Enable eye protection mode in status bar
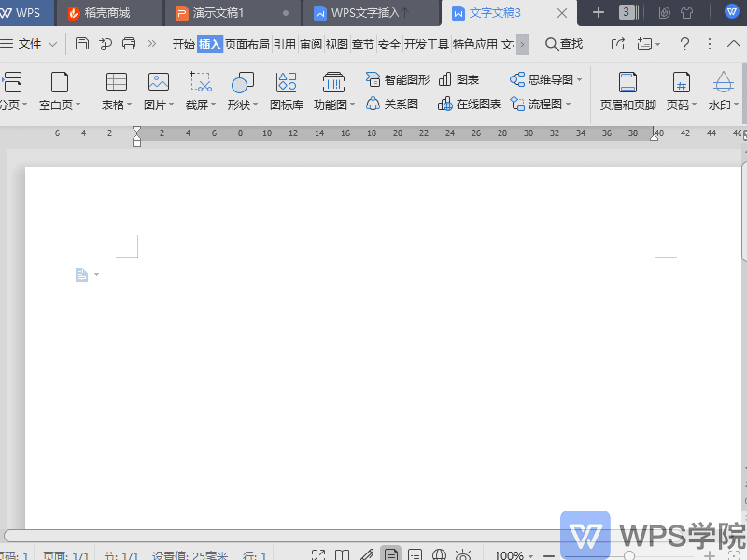Viewport: 747px width, 560px height. click(461, 553)
